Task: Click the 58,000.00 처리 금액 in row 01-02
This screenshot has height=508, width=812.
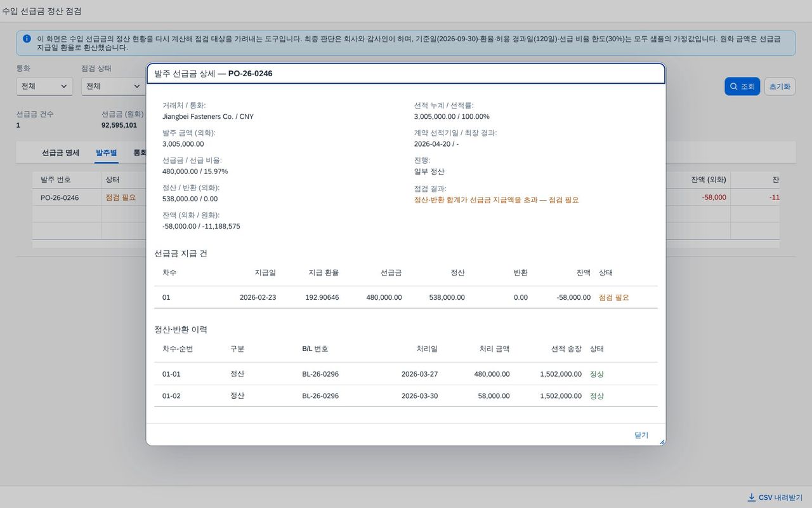Action: click(494, 396)
